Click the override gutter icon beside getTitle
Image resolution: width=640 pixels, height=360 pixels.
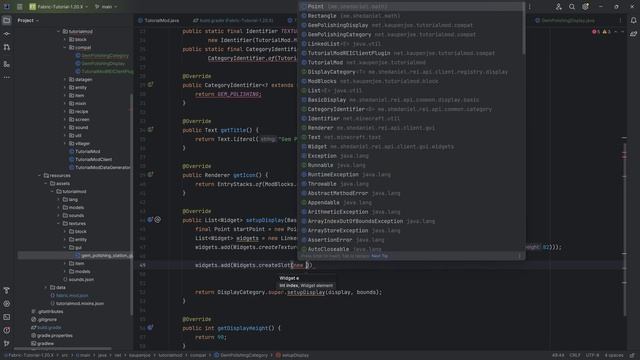point(150,129)
